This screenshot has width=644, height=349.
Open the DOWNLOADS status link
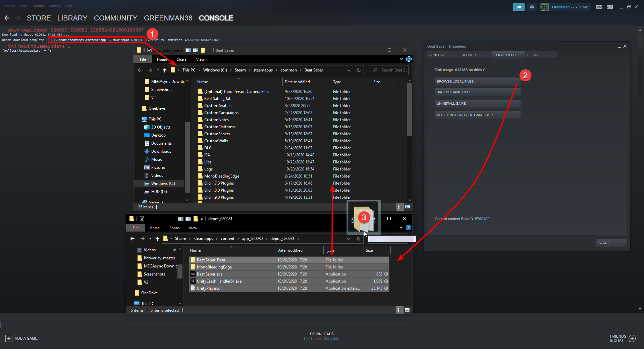(322, 334)
